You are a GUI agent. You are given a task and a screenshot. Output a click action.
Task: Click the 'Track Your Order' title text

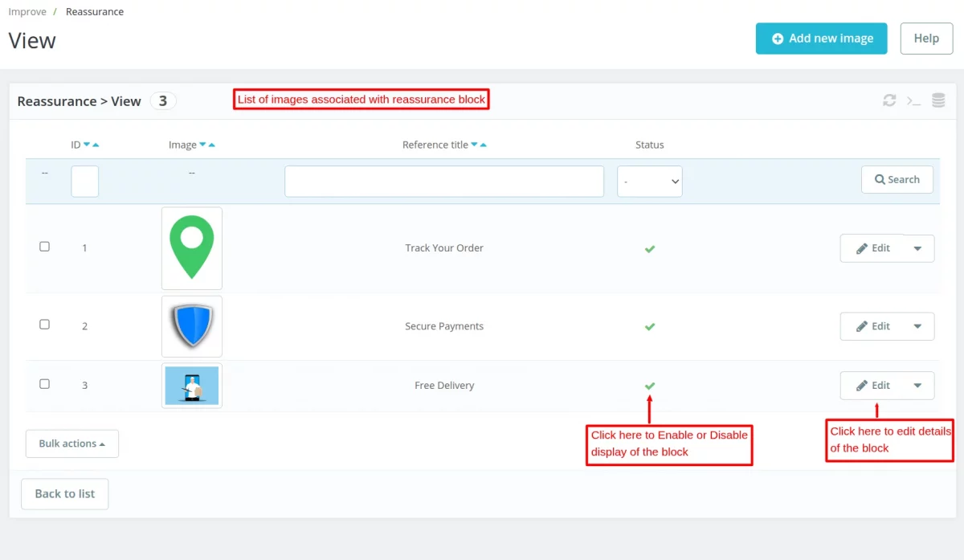click(x=444, y=248)
